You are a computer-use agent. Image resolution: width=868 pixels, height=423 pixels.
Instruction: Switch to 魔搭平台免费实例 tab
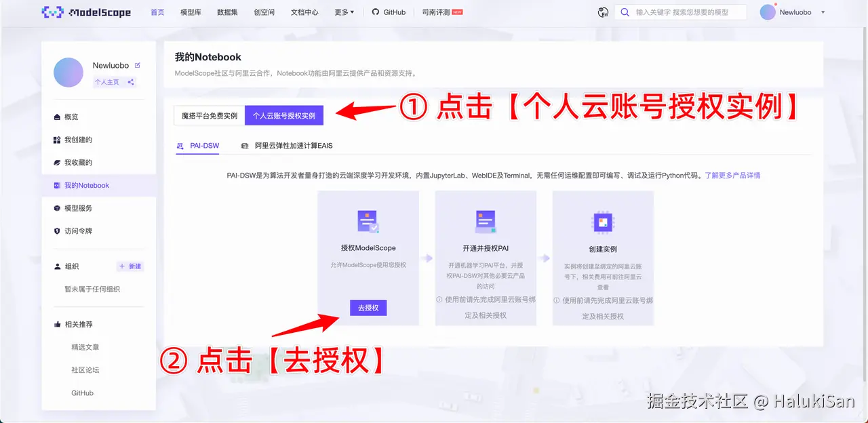click(210, 116)
